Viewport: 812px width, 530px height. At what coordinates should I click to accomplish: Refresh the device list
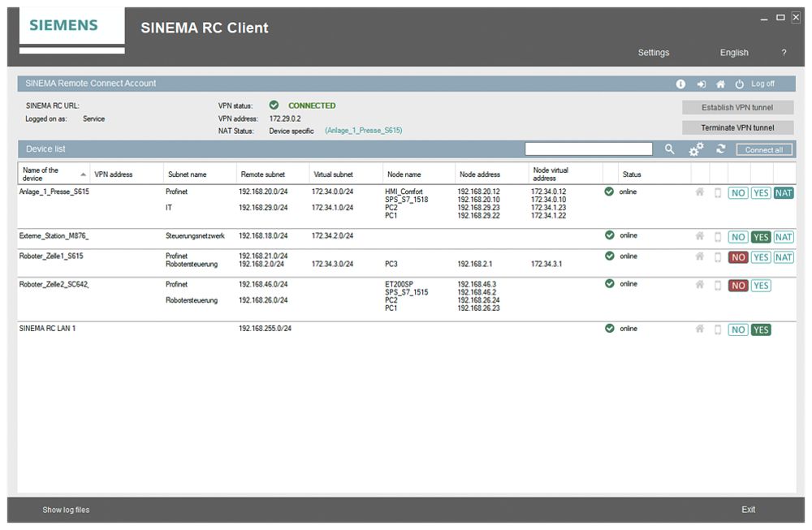point(719,149)
